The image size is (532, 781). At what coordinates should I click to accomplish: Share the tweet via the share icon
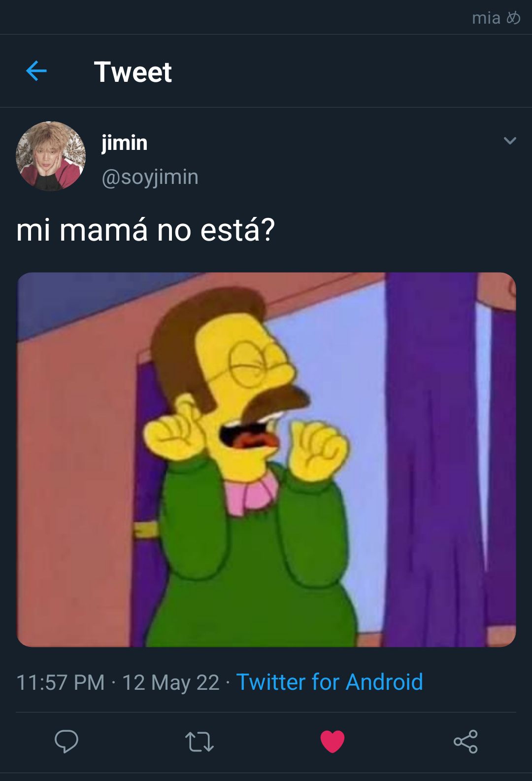pos(465,742)
